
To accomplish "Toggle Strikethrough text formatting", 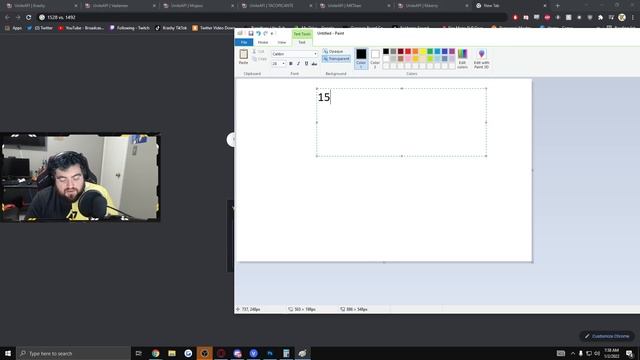I will [x=314, y=64].
